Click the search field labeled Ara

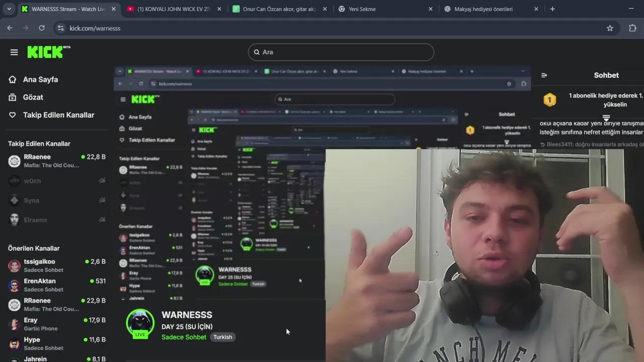(341, 52)
